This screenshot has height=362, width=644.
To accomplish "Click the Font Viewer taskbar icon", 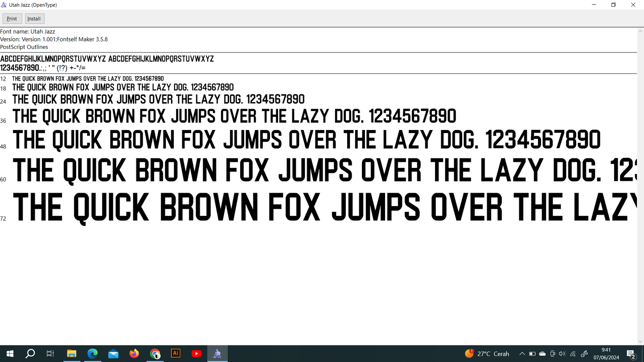I will (217, 354).
